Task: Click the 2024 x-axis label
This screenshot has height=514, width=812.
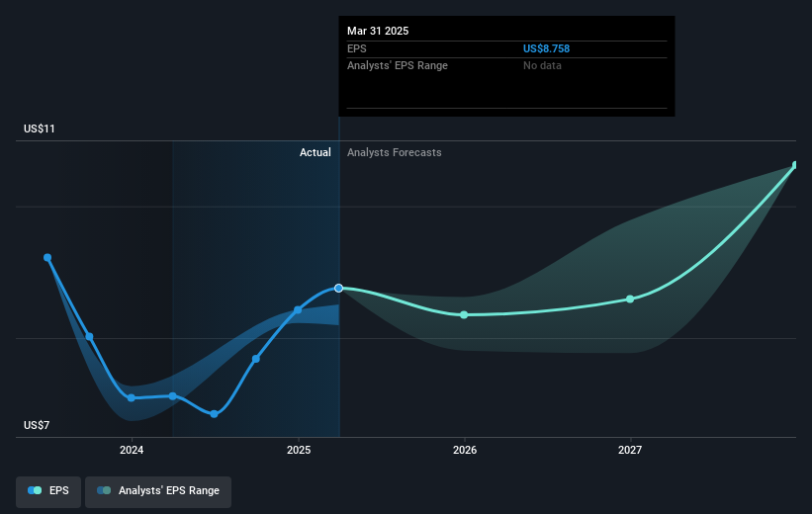Action: 132,450
